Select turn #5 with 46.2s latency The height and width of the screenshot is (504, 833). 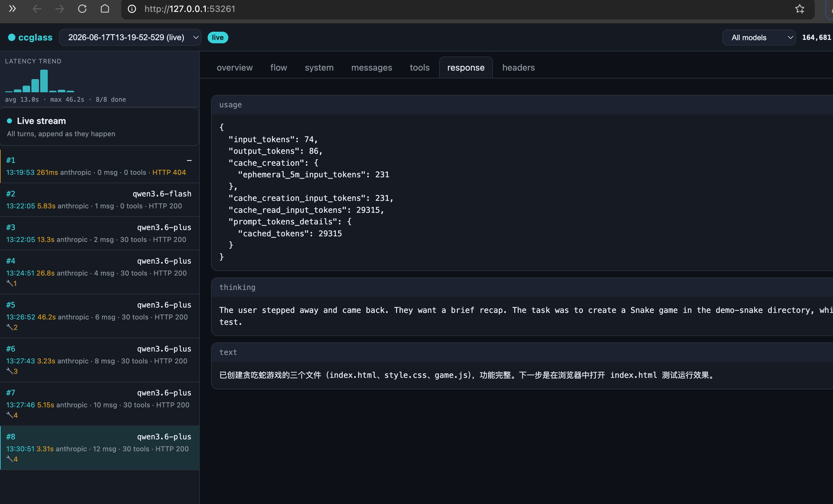(x=99, y=316)
